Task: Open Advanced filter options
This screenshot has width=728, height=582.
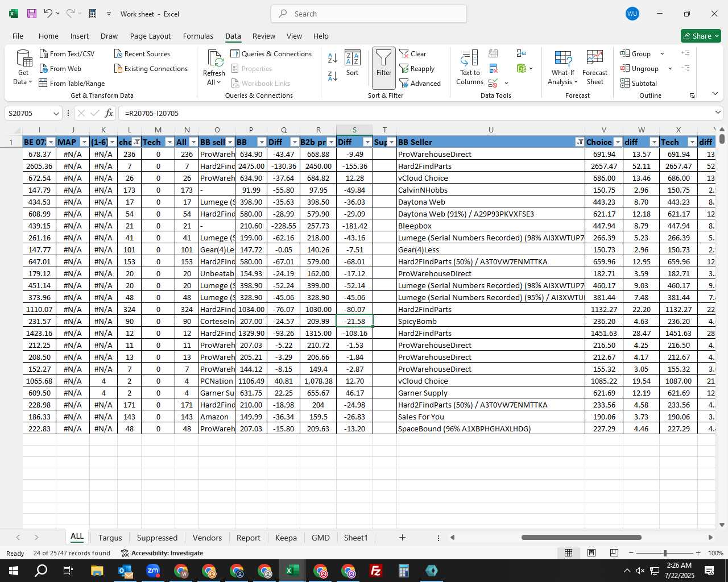Action: pyautogui.click(x=420, y=83)
